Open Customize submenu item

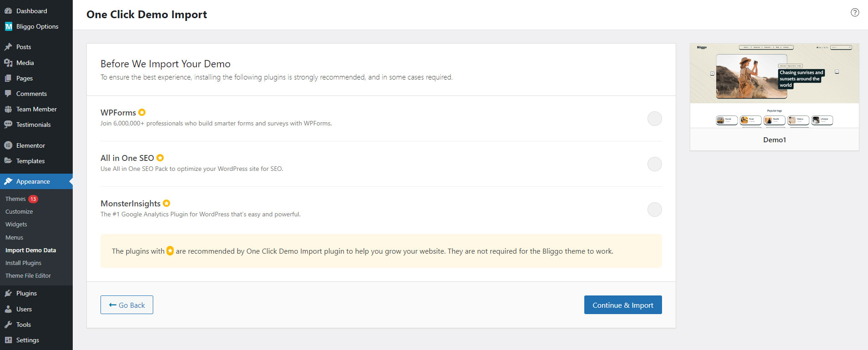19,212
